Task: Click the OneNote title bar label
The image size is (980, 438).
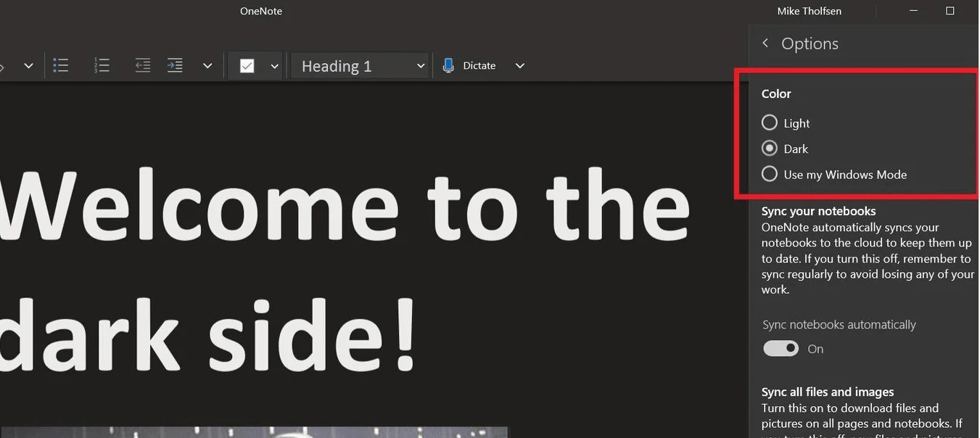Action: click(x=260, y=10)
